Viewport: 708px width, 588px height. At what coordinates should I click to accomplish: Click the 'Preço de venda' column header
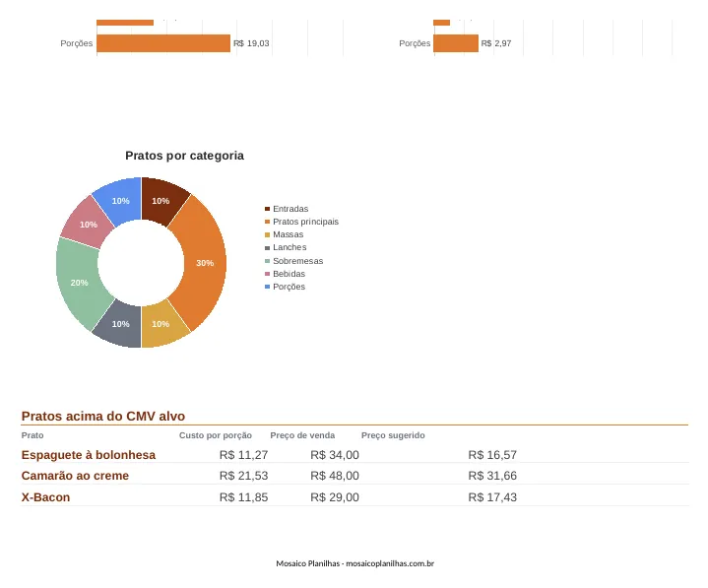click(302, 435)
